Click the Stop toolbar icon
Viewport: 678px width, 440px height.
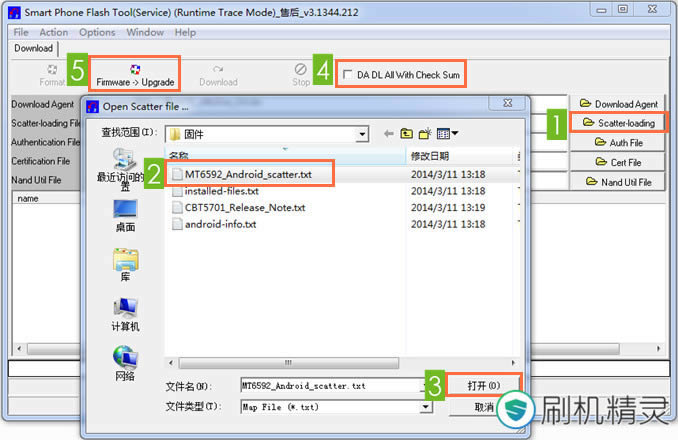pyautogui.click(x=301, y=74)
